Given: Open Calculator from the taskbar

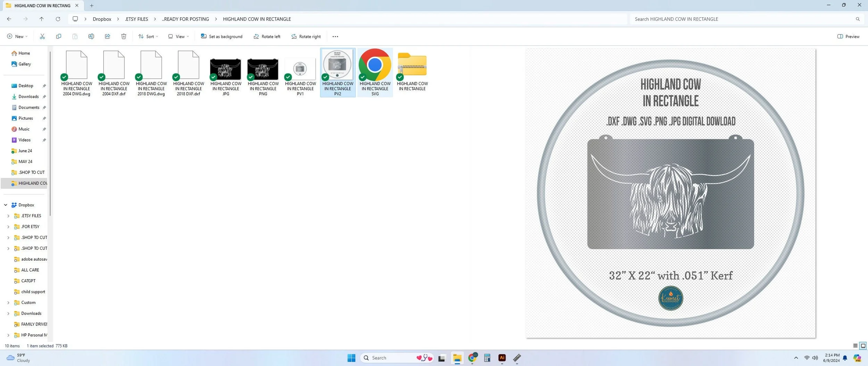Looking at the screenshot, I should tap(487, 358).
